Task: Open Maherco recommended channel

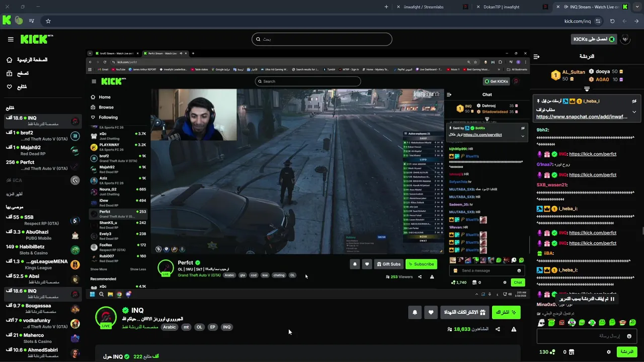Action: coord(42,338)
